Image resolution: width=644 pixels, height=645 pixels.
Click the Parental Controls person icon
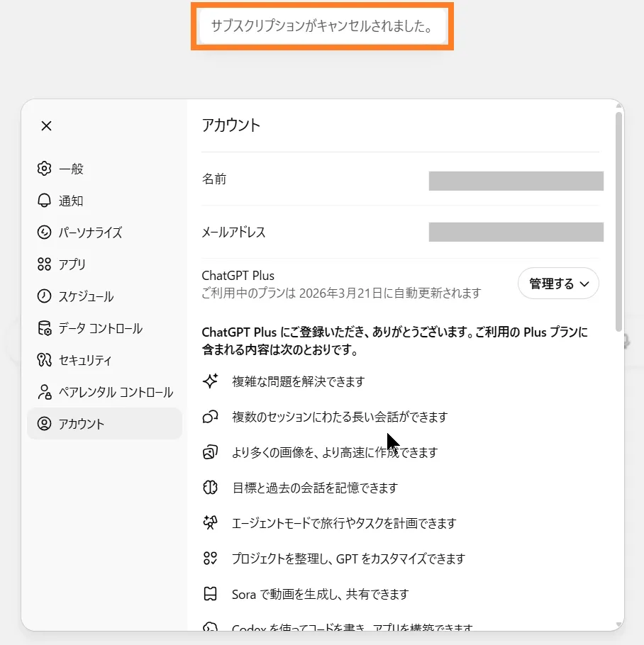(44, 392)
